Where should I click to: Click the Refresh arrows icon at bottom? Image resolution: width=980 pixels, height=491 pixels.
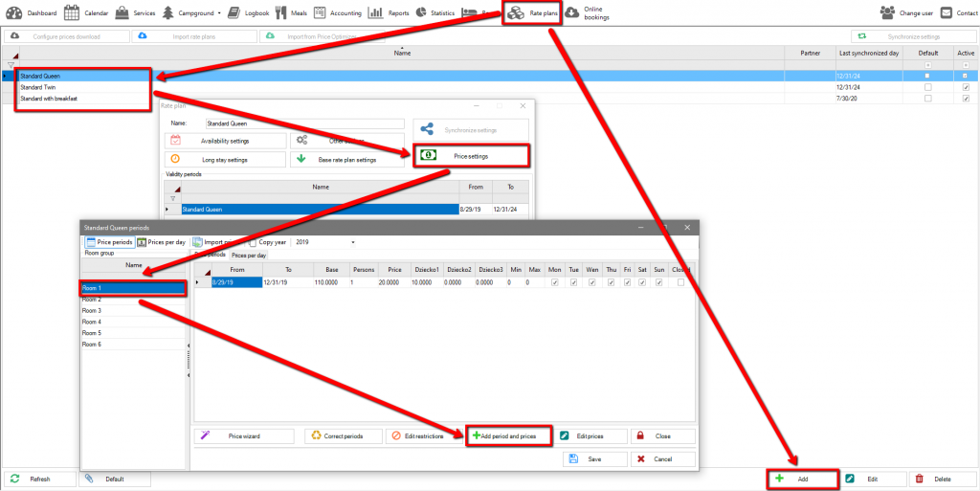[x=15, y=480]
